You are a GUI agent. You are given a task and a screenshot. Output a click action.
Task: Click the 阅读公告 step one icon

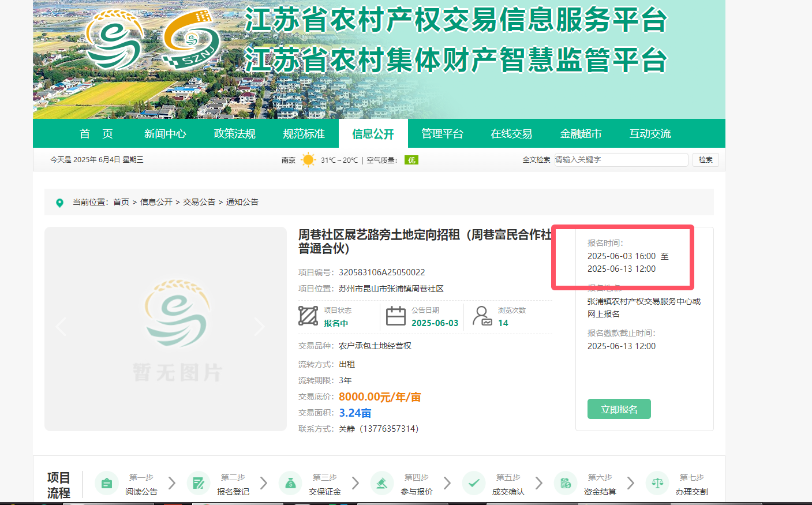tap(106, 484)
